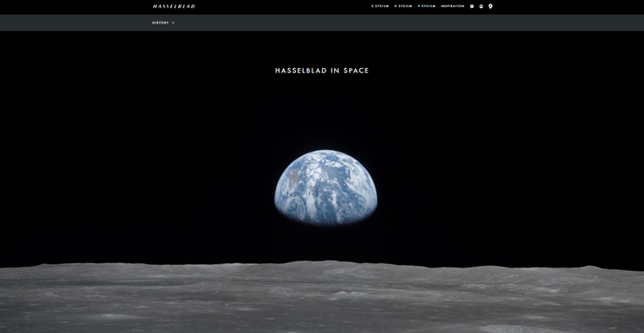Click the Earth in the hero image

point(325,187)
